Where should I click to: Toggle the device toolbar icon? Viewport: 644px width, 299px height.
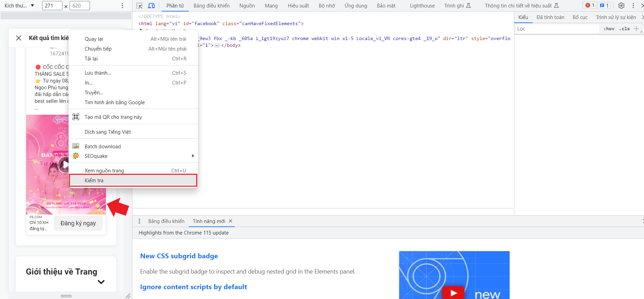tap(151, 6)
